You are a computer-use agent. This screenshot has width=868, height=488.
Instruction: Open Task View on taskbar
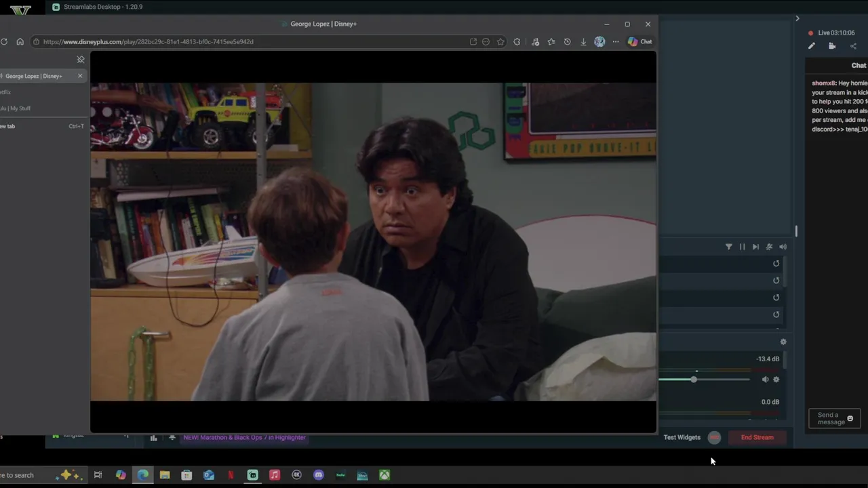click(98, 475)
